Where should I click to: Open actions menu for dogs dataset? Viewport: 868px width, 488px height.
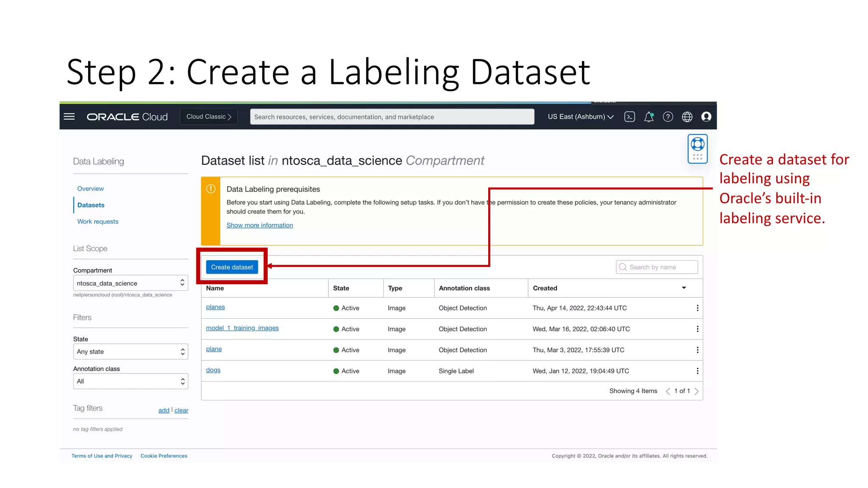(697, 371)
